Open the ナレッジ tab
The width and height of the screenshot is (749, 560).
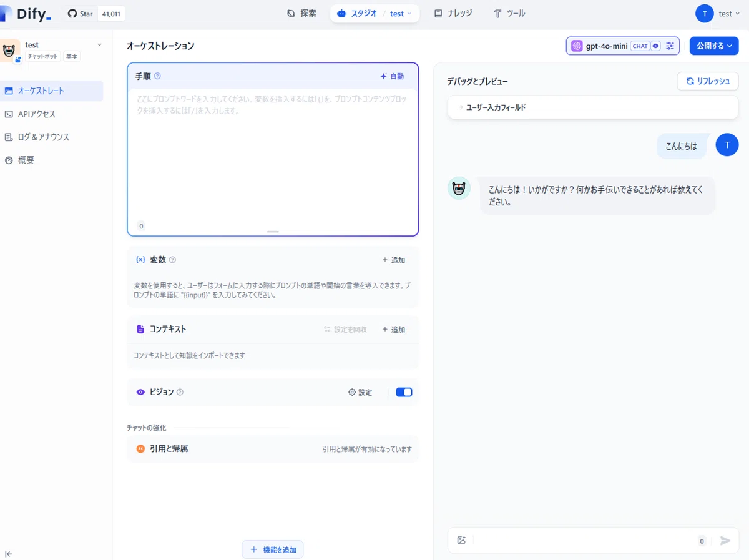pos(453,13)
